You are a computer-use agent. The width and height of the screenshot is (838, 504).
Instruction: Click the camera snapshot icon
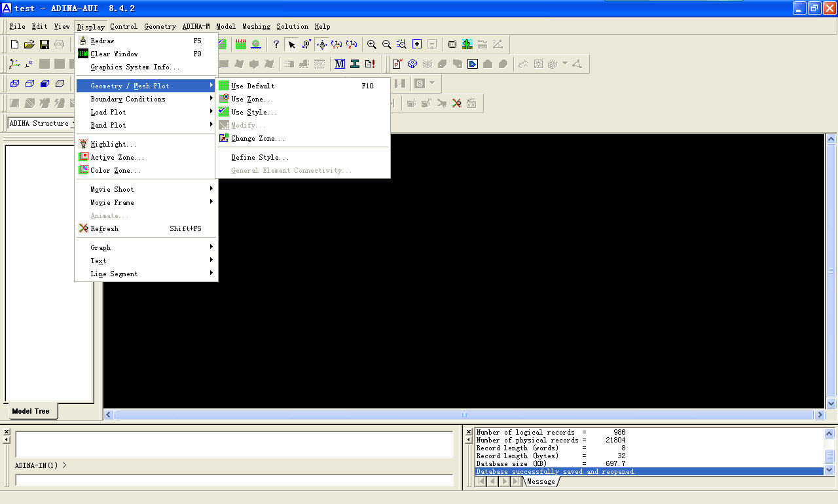coord(452,45)
